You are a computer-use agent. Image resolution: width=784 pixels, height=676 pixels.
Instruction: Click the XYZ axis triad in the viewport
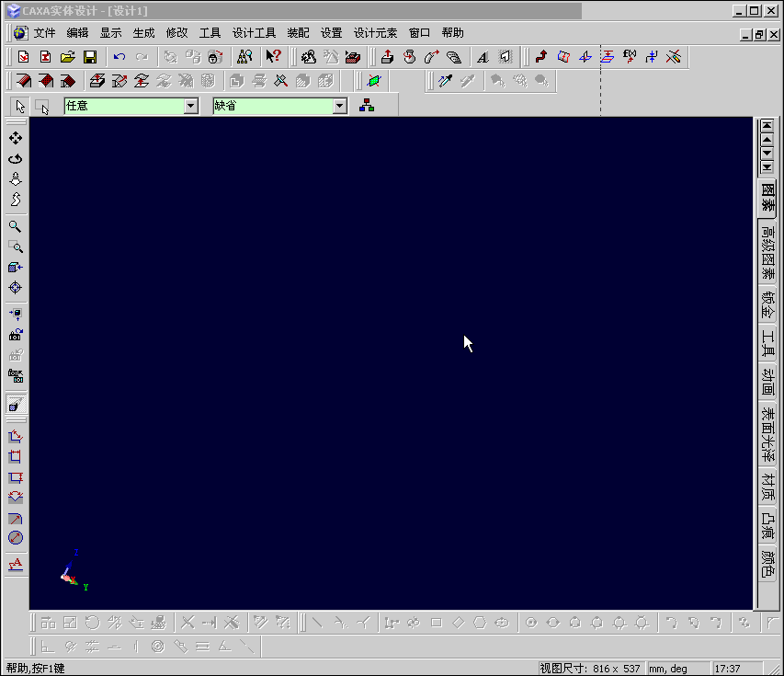(73, 571)
